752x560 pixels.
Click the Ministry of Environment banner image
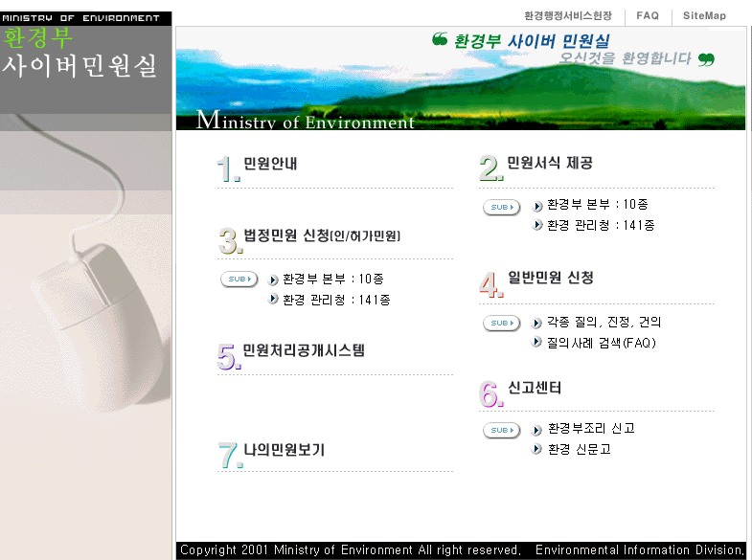click(x=461, y=78)
